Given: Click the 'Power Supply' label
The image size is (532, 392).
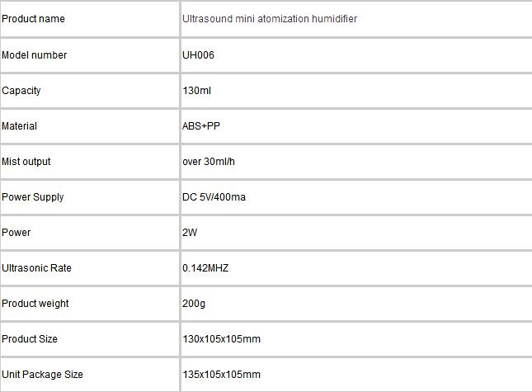Looking at the screenshot, I should [32, 197].
